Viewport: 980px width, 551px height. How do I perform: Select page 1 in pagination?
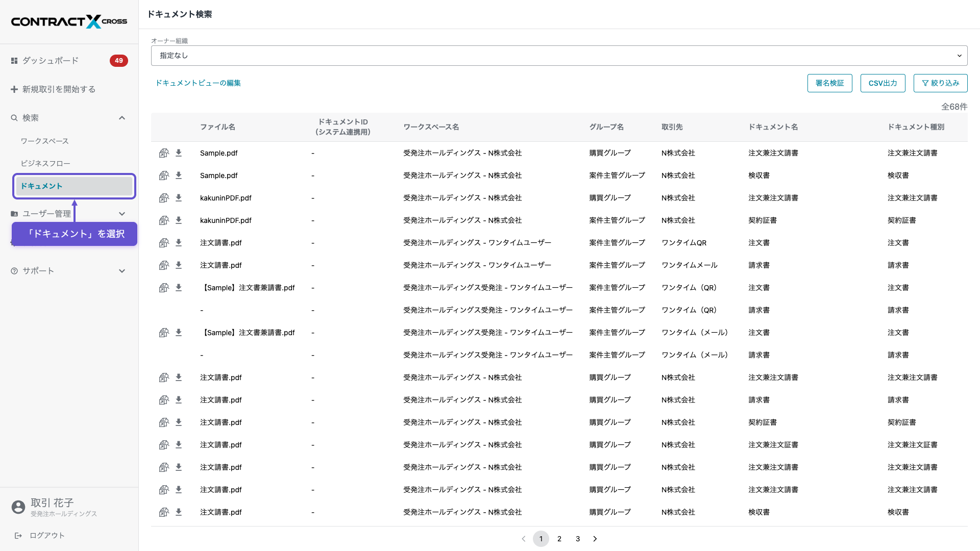click(541, 539)
